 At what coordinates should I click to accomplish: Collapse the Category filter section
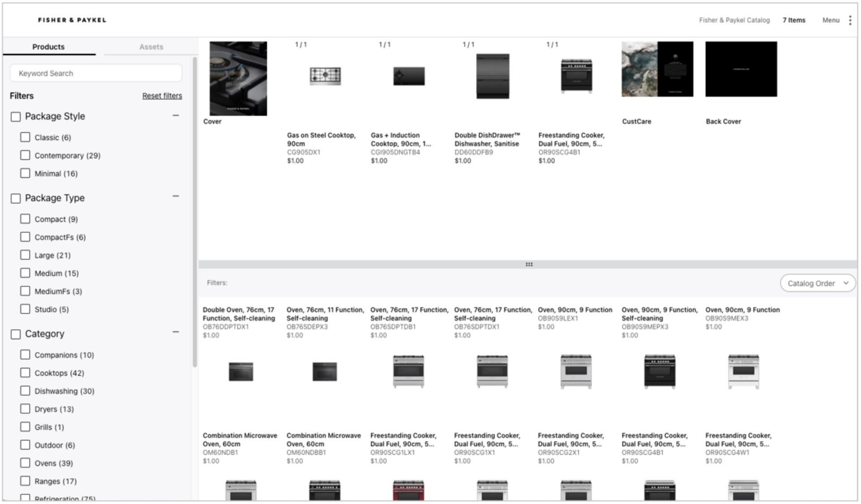pyautogui.click(x=176, y=332)
